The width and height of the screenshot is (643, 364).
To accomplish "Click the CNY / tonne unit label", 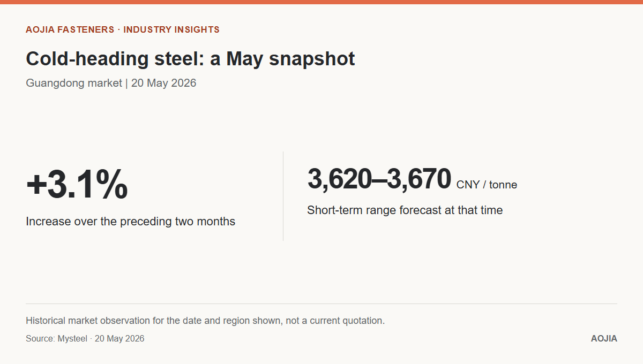I will click(487, 185).
